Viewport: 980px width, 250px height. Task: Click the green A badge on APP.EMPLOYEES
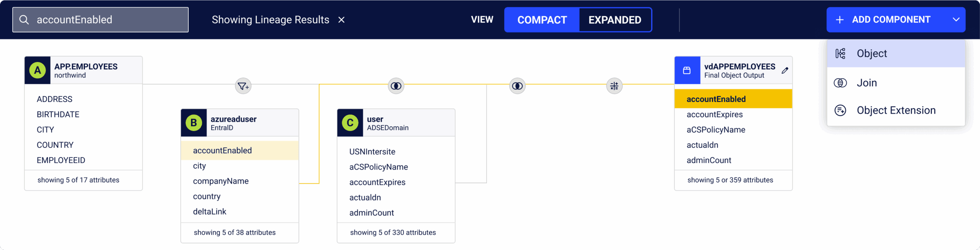[38, 70]
